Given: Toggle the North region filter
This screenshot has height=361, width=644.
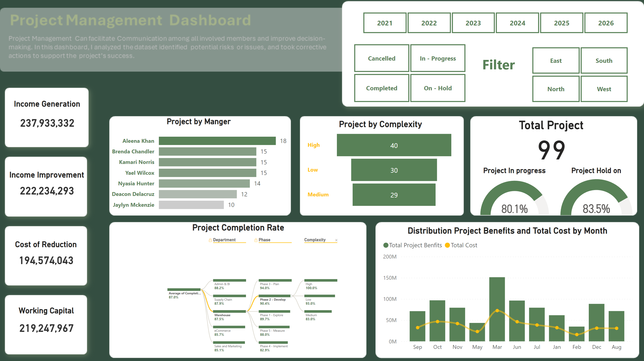Looking at the screenshot, I should tap(556, 89).
